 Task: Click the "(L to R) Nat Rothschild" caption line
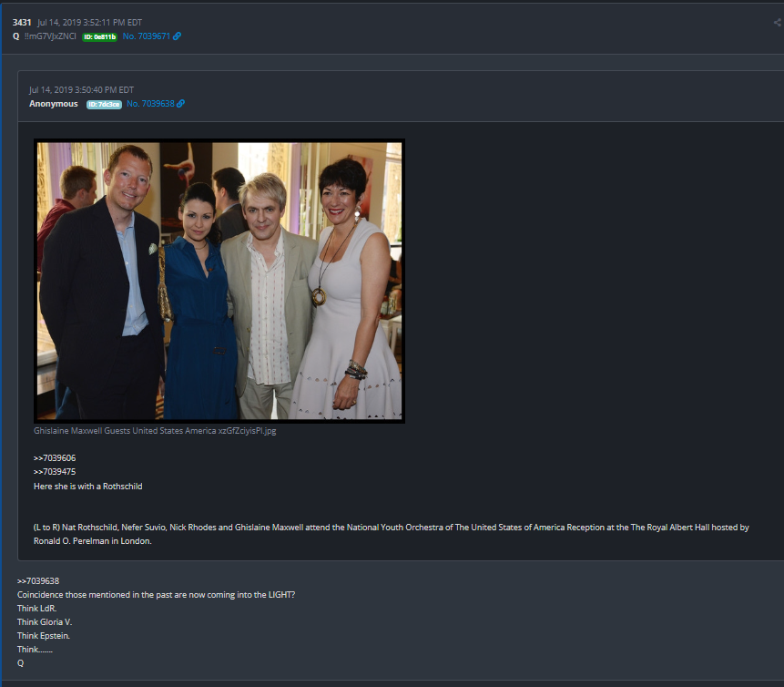(x=391, y=528)
